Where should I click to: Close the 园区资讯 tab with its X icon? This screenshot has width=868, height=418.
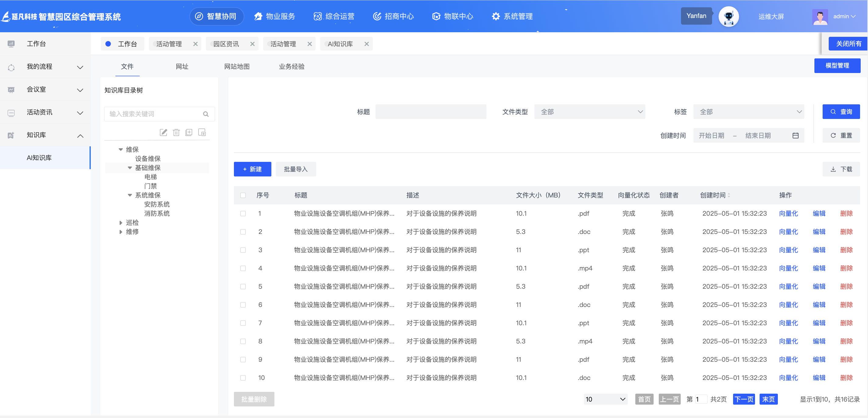pos(252,44)
